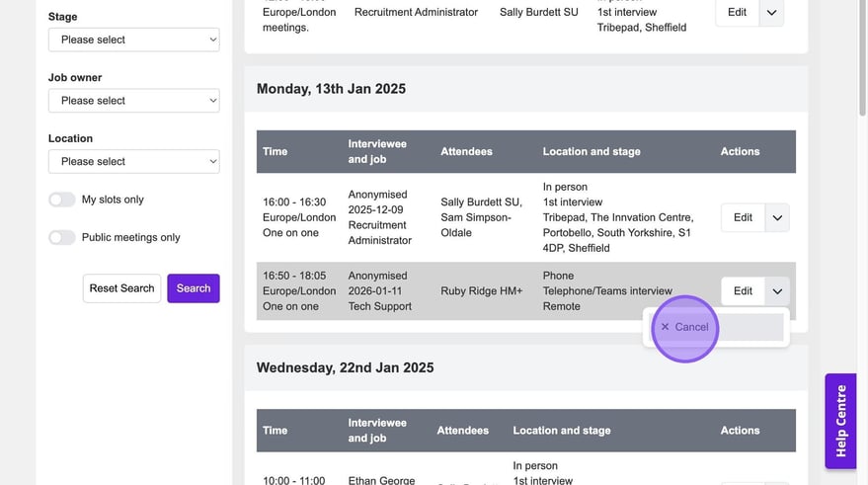Click the Ruby Ridge HM+ attendee cell
The height and width of the screenshot is (485, 868).
tap(482, 290)
